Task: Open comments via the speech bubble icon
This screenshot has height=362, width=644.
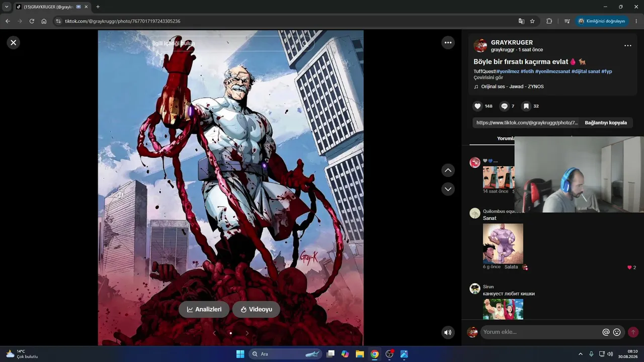Action: (504, 106)
